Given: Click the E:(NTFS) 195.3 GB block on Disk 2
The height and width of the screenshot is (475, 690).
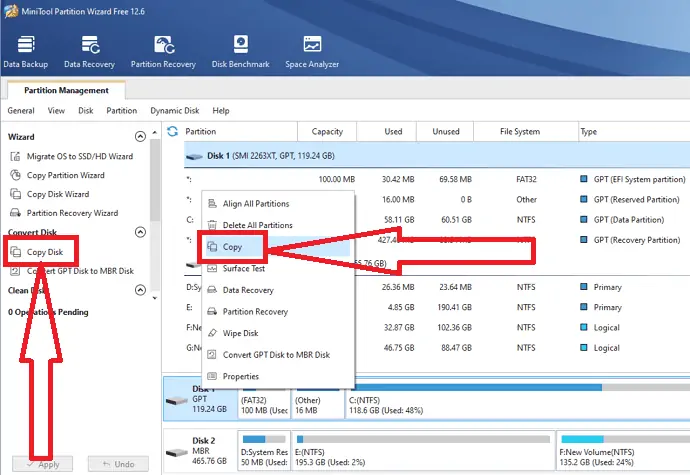Looking at the screenshot, I should (423, 450).
